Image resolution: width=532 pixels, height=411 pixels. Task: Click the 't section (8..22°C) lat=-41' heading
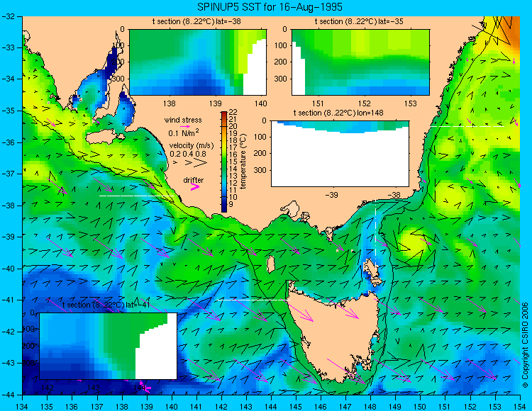pos(106,305)
